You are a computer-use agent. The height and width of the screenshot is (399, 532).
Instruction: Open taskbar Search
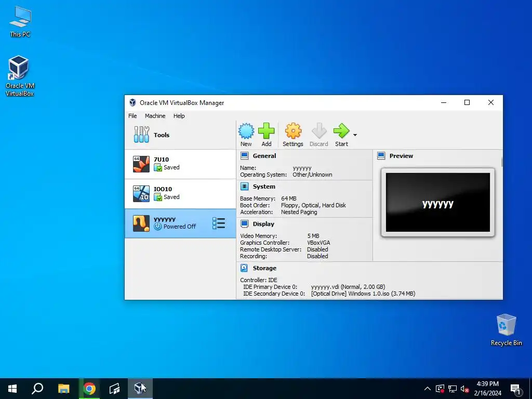tap(37, 389)
